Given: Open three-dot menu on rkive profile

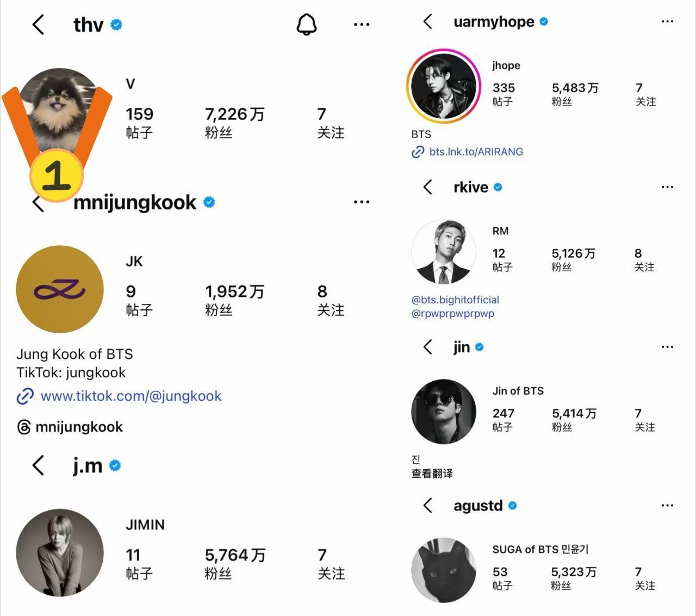Looking at the screenshot, I should point(667,187).
